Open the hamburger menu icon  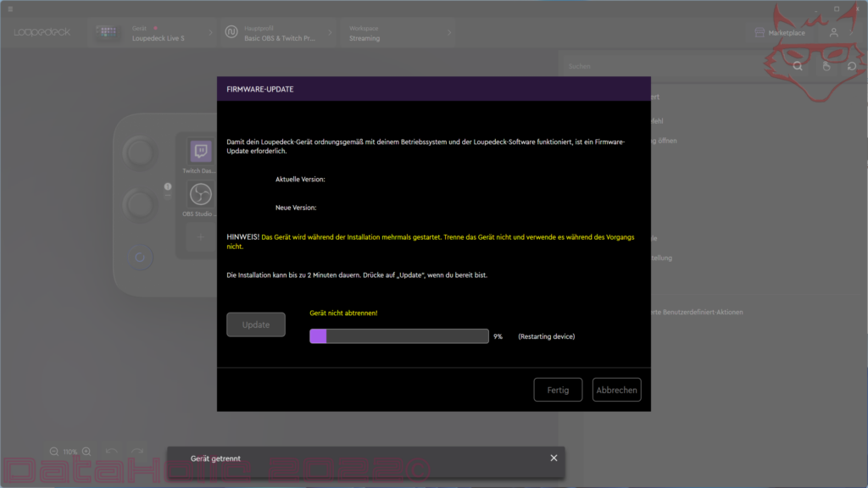click(x=10, y=8)
